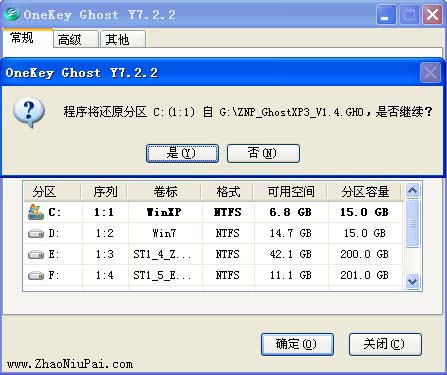Click the 关闭(C) button
The height and width of the screenshot is (375, 447).
point(385,344)
